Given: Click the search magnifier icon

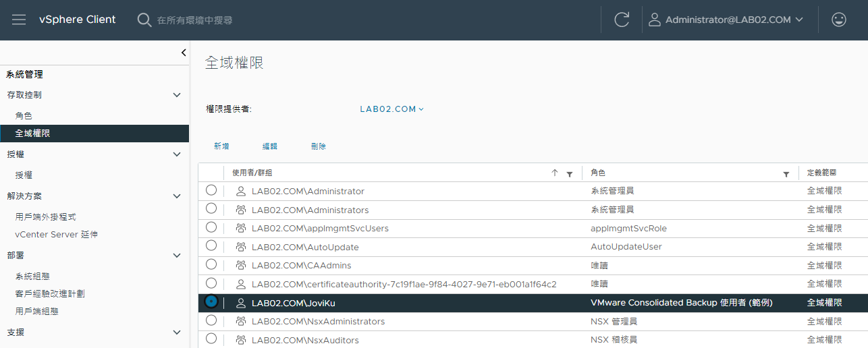Looking at the screenshot, I should tap(144, 20).
